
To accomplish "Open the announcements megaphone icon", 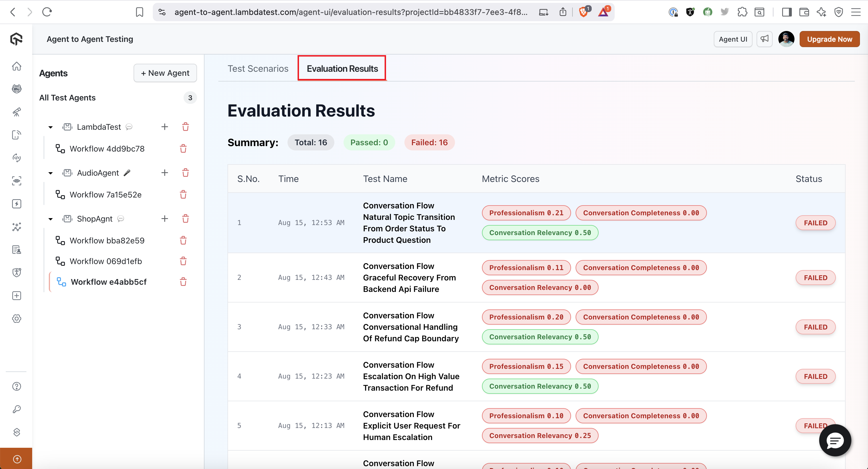I will [x=764, y=39].
